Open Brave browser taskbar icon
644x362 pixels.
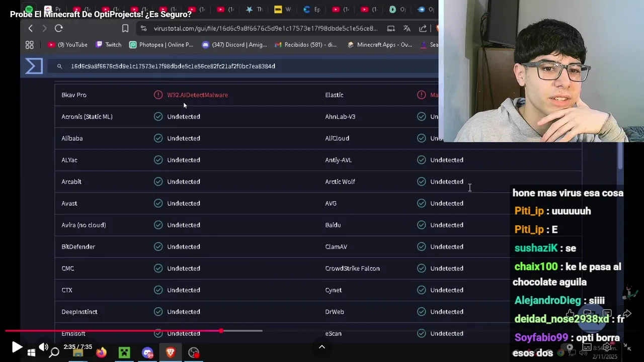click(171, 352)
